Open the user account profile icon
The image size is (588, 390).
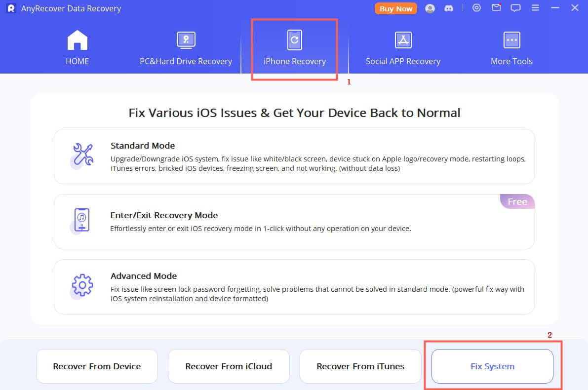430,8
